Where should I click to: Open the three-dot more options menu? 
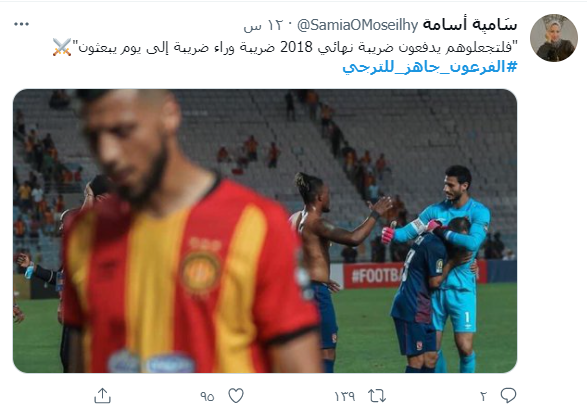pos(21,24)
